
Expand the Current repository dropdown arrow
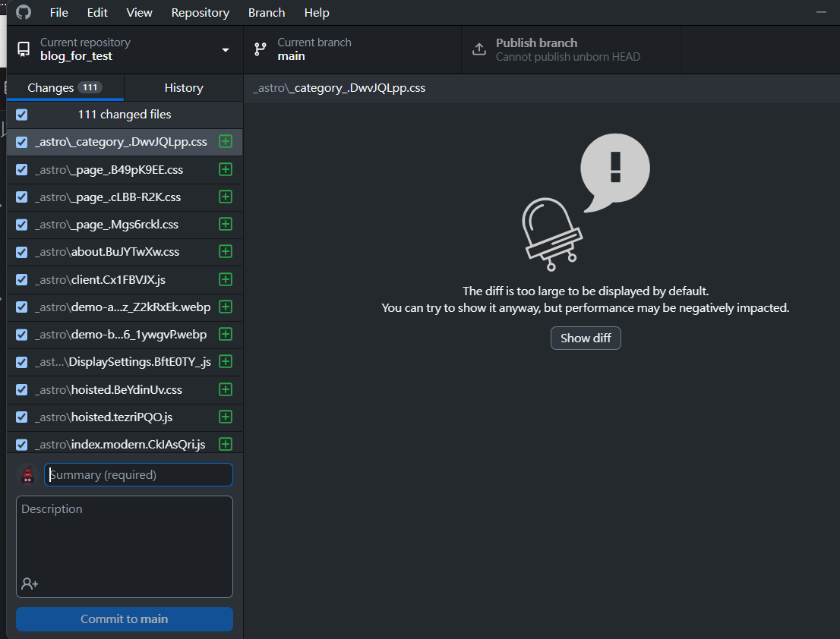(226, 50)
